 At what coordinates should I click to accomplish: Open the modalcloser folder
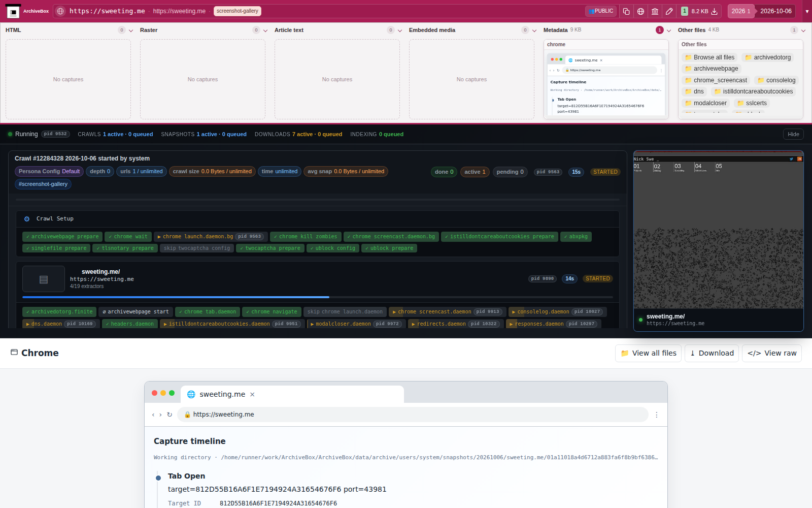[x=705, y=103]
